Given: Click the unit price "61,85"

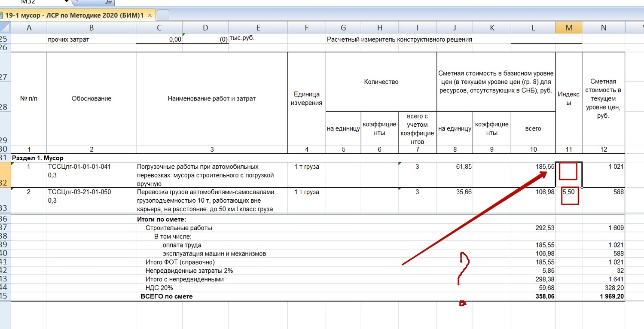Looking at the screenshot, I should click(463, 167).
